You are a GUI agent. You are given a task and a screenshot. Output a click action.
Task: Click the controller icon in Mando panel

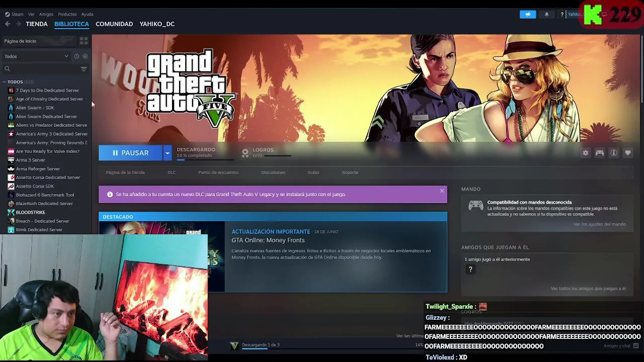pyautogui.click(x=475, y=205)
